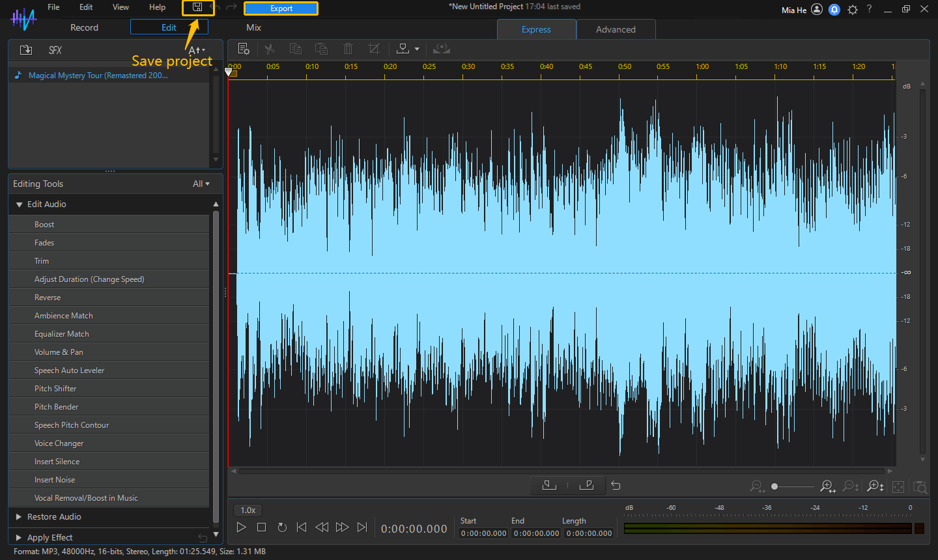This screenshot has height=560, width=938.
Task: Open Adjust Duration (Change Speed) tool
Action: (109, 279)
